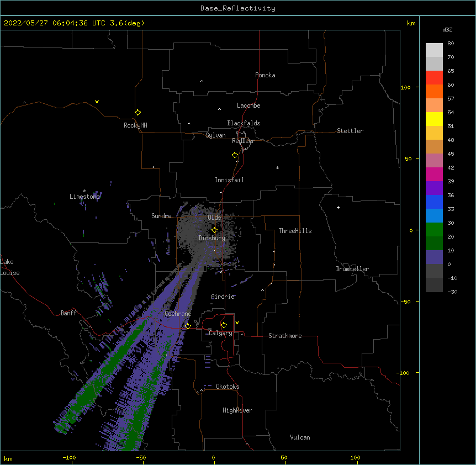The height and width of the screenshot is (465, 476).
Task: Click the -50 tick on the right axis
Action: [x=405, y=302]
